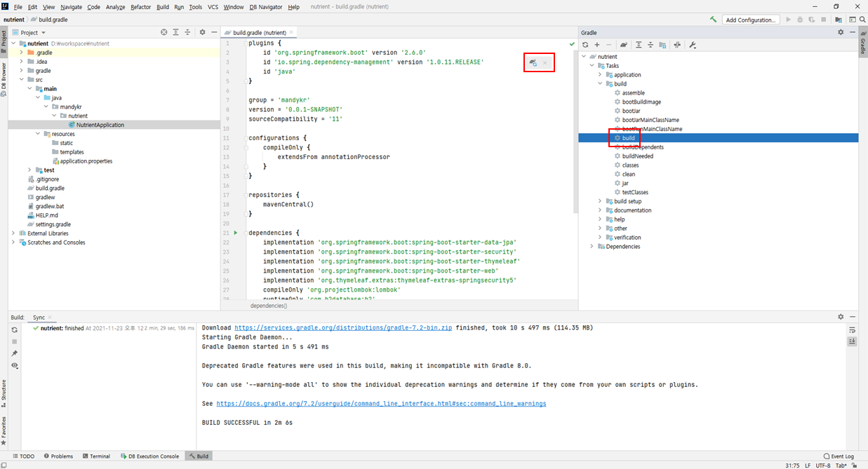Collapse the src folder in project tree
Viewport: 868px width, 469px height.
point(22,80)
